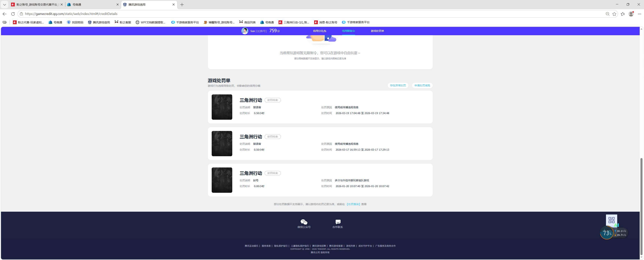Screen dimensions: 644x260
Task: Open the 服务条款 footer link
Action: (266, 246)
